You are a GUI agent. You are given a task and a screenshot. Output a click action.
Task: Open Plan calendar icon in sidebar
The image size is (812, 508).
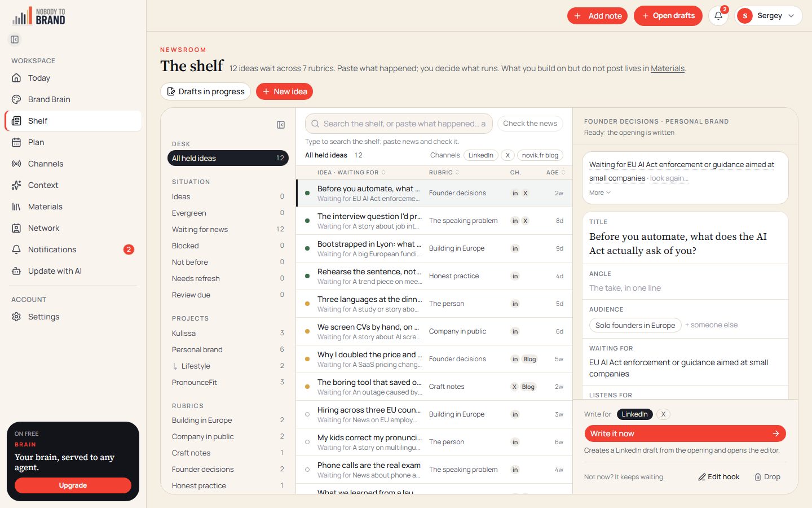(16, 142)
